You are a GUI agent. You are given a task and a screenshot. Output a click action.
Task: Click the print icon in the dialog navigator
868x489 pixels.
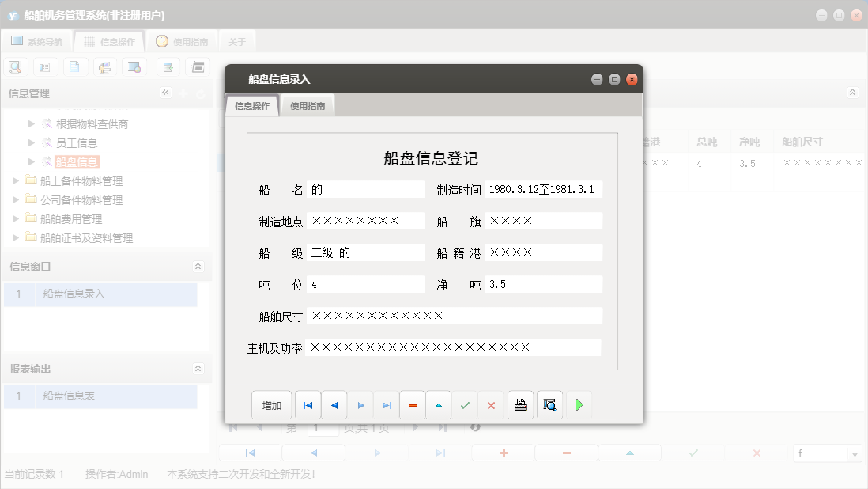click(523, 404)
